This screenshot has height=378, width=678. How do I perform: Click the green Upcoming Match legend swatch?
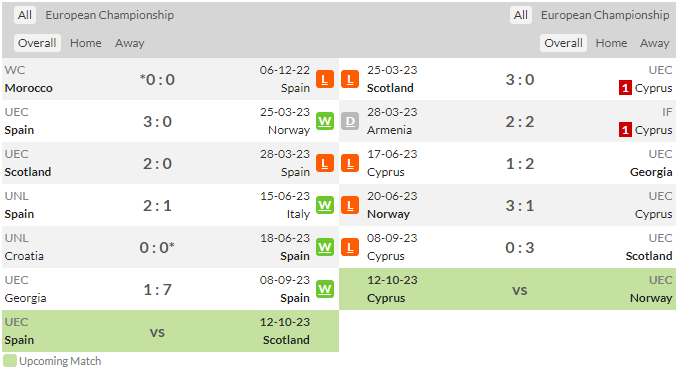pyautogui.click(x=10, y=361)
